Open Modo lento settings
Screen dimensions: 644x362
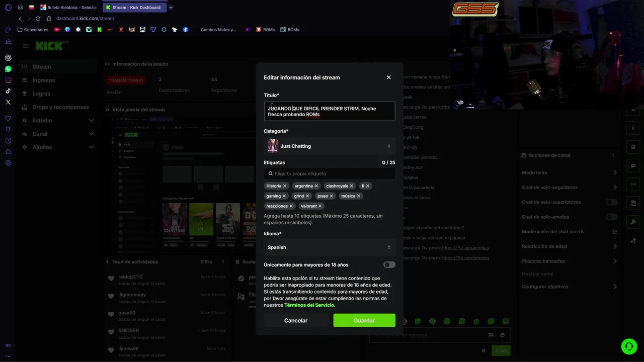pyautogui.click(x=569, y=173)
